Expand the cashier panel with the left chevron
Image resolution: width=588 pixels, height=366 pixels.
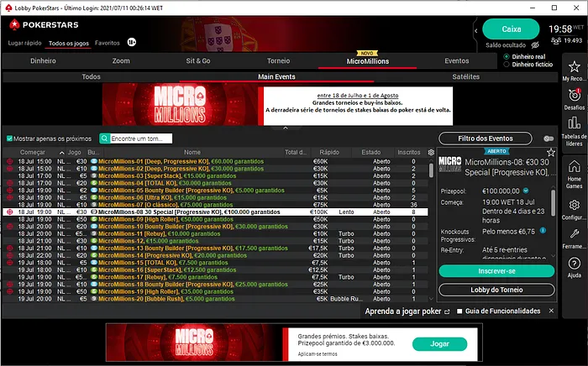(476, 31)
